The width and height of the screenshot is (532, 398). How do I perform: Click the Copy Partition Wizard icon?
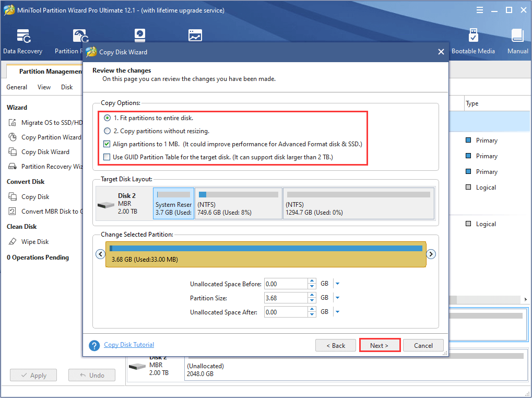click(x=12, y=137)
